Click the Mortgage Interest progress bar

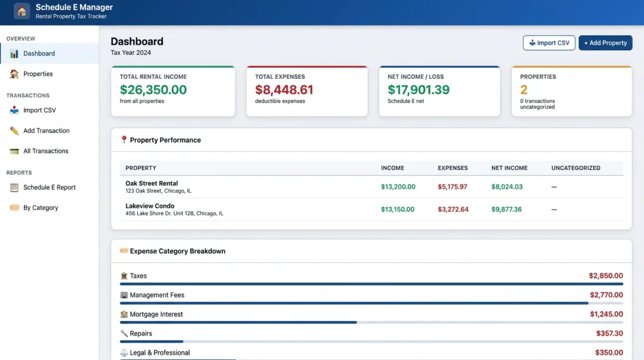tap(371, 322)
